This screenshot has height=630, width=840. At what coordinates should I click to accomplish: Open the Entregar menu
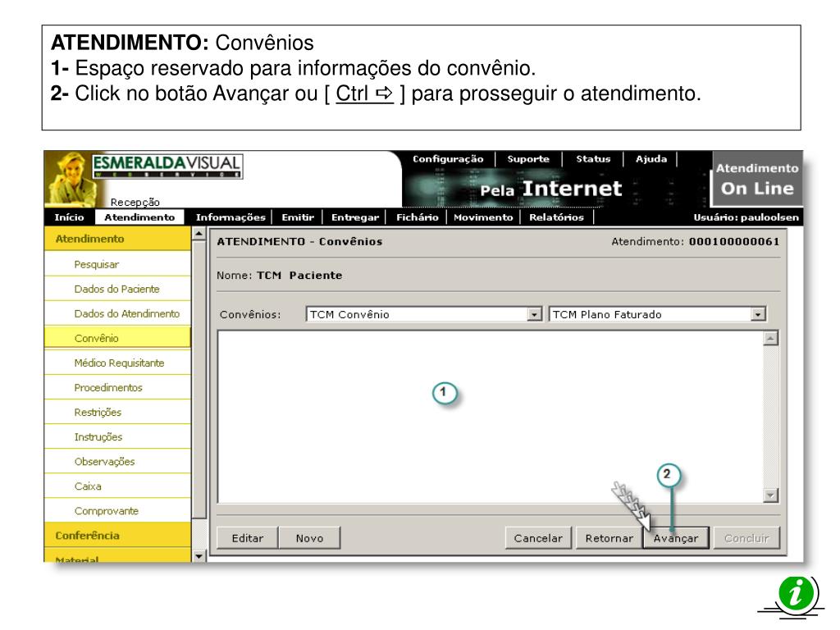coord(354,217)
